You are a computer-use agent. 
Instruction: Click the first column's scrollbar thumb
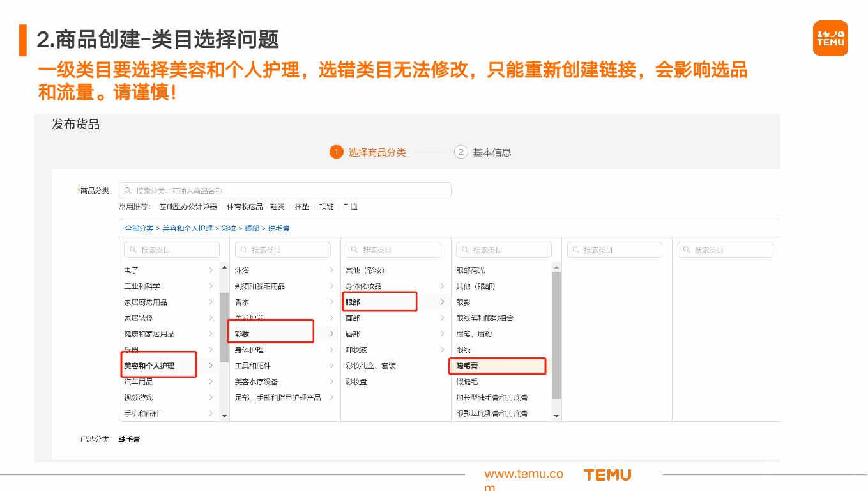click(x=224, y=327)
